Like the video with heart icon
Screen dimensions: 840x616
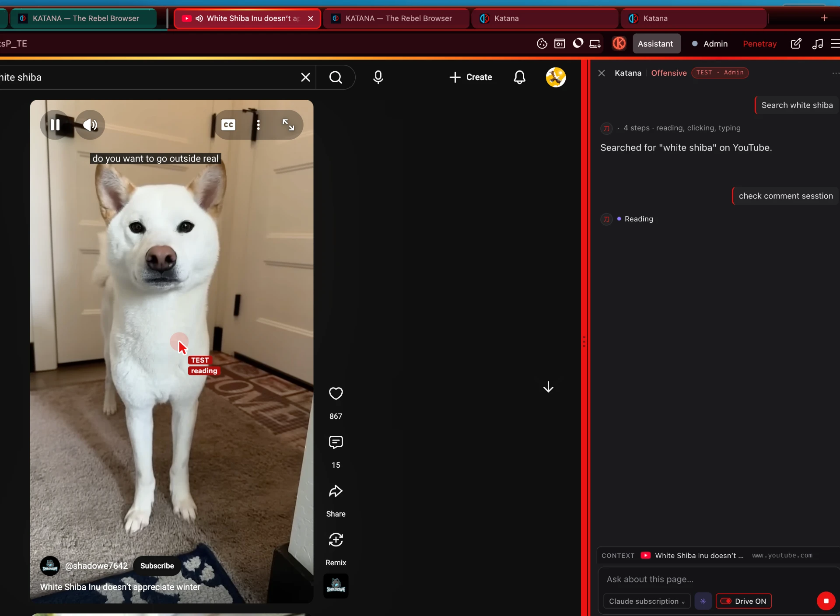[336, 394]
